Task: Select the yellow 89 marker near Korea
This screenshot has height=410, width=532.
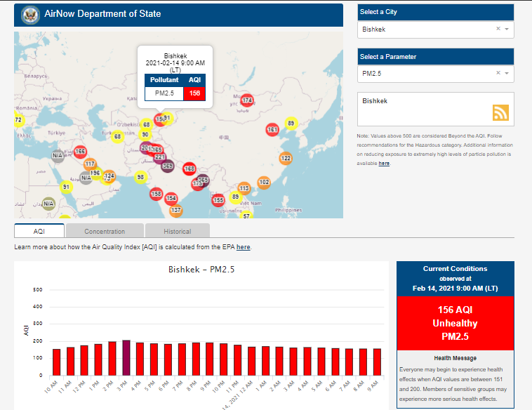Action: (x=291, y=124)
